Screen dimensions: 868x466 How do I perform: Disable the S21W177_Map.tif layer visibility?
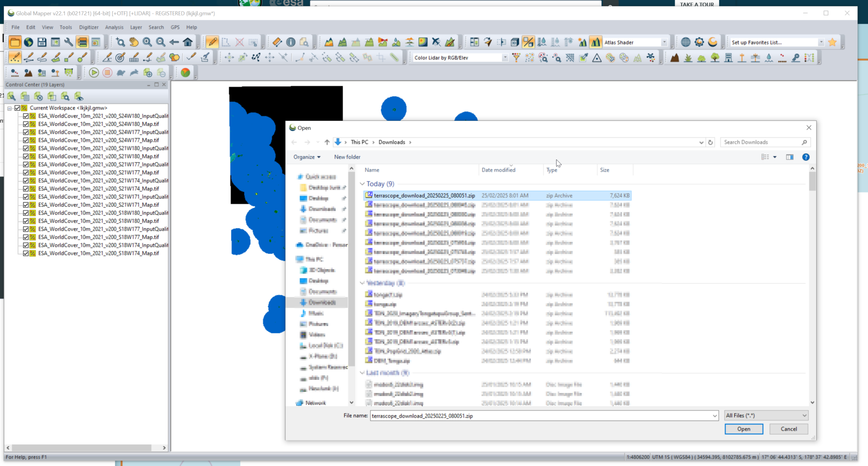(x=26, y=172)
